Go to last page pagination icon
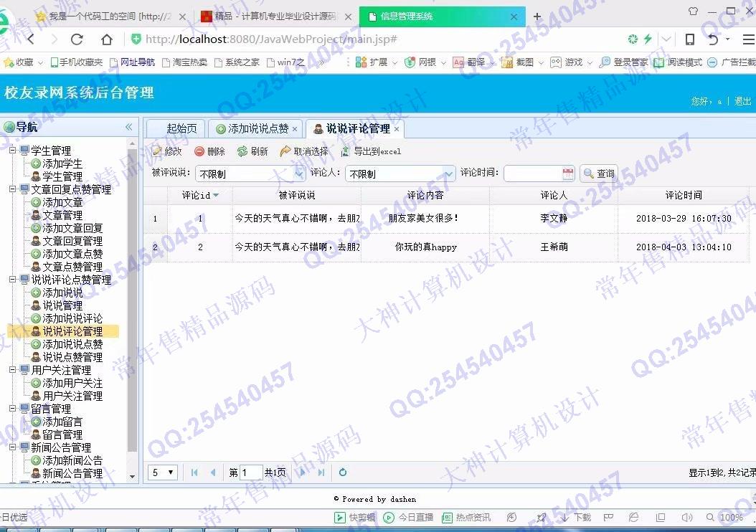 click(x=321, y=472)
